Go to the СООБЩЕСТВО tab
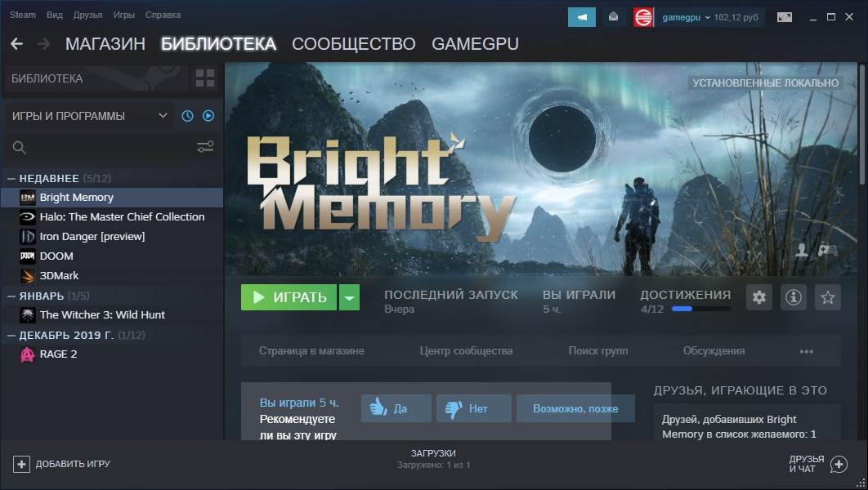The width and height of the screenshot is (868, 490). pyautogui.click(x=354, y=43)
